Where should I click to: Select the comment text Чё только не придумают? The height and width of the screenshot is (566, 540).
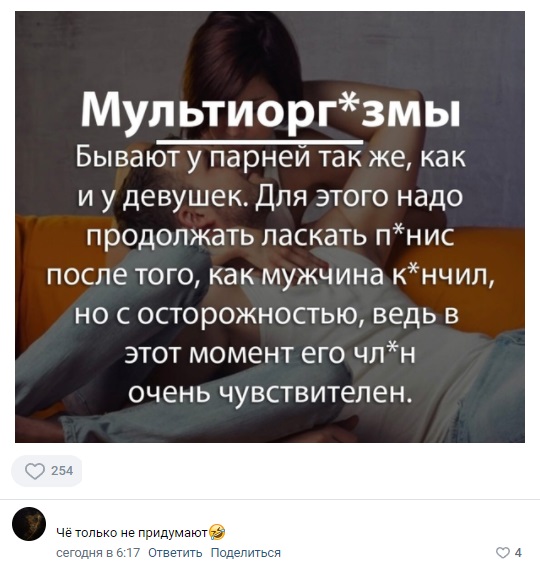click(133, 532)
